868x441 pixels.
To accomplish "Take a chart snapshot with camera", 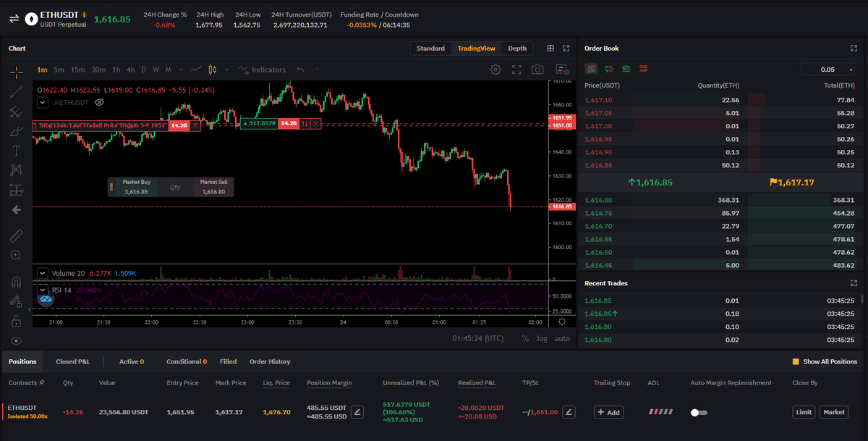I will [537, 70].
